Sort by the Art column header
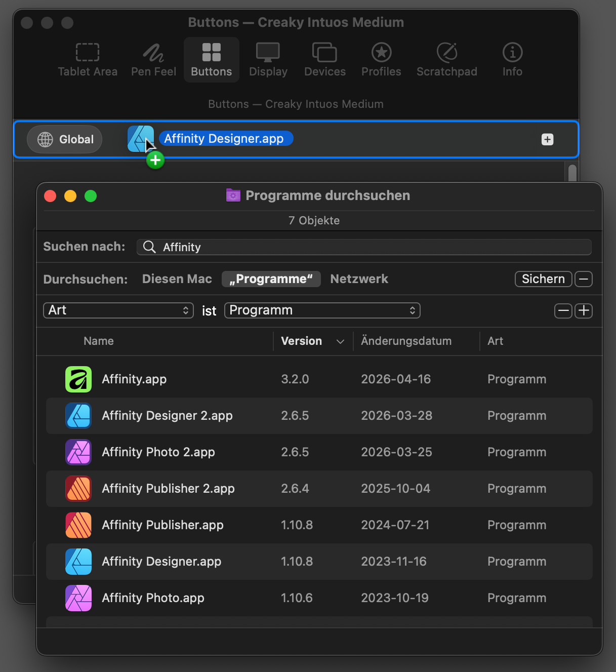Image resolution: width=616 pixels, height=672 pixels. pyautogui.click(x=496, y=341)
